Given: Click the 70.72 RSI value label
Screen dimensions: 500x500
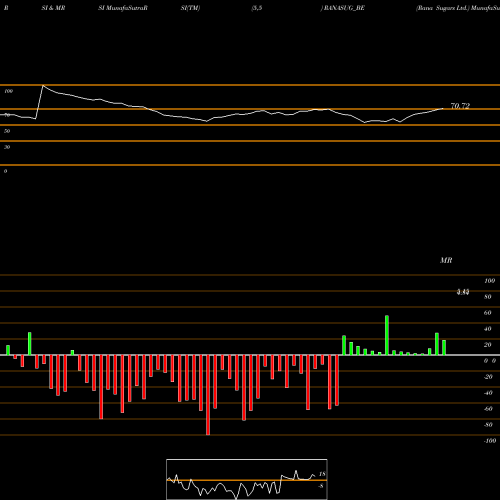Looking at the screenshot, I should 460,106.
